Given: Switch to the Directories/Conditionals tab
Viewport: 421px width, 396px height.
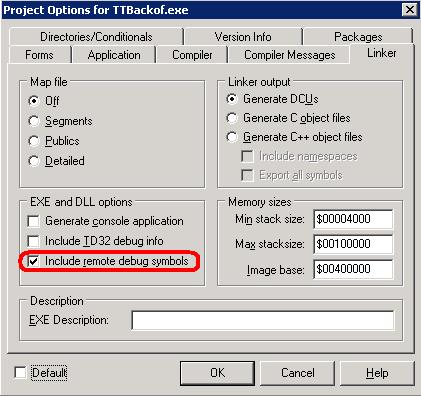Looking at the screenshot, I should tap(96, 37).
